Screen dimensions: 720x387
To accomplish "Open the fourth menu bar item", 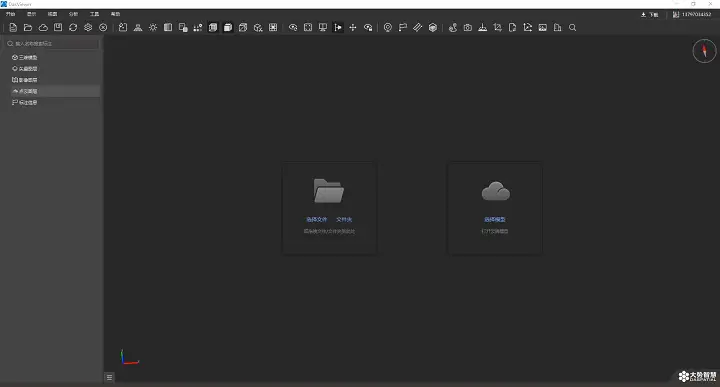I will pos(73,14).
